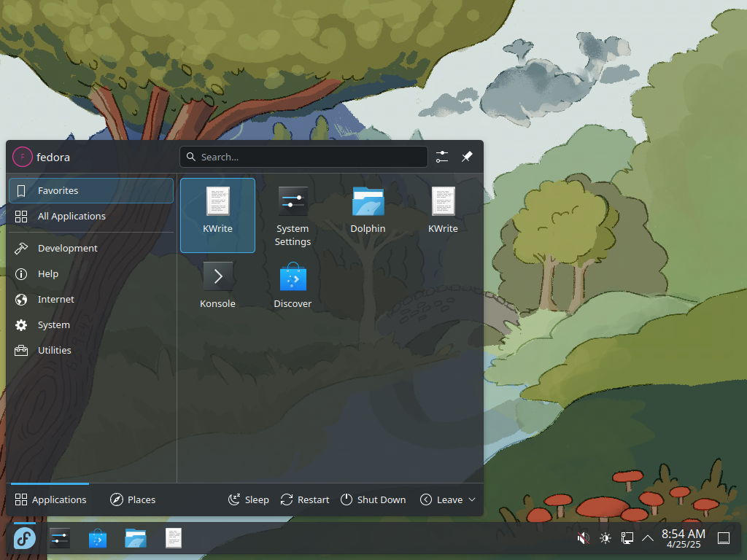The image size is (747, 560).
Task: Open the launcher configure settings icon
Action: (442, 157)
